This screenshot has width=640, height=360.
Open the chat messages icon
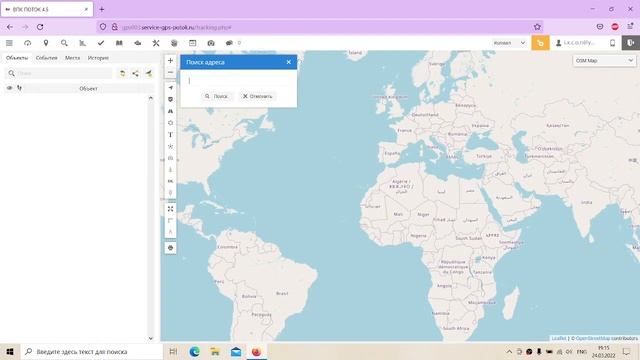pos(229,43)
